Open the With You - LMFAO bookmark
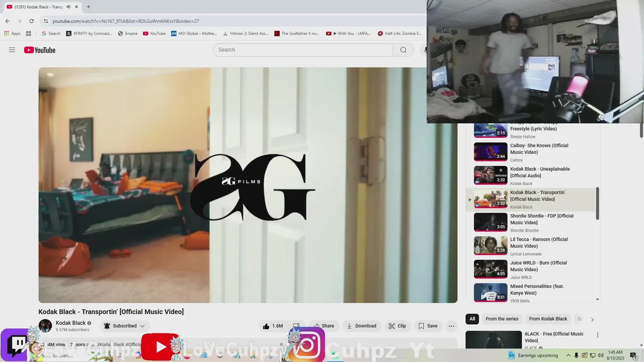The image size is (644, 362). pyautogui.click(x=348, y=34)
